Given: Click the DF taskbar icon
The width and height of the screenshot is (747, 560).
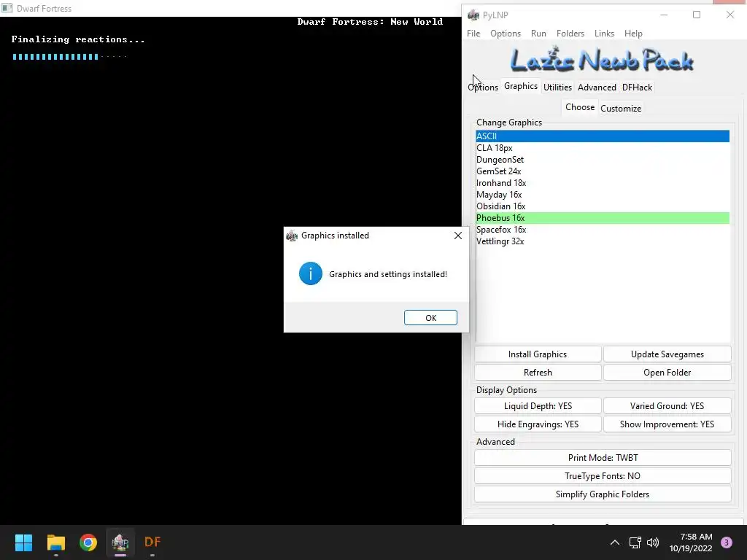Looking at the screenshot, I should (152, 542).
